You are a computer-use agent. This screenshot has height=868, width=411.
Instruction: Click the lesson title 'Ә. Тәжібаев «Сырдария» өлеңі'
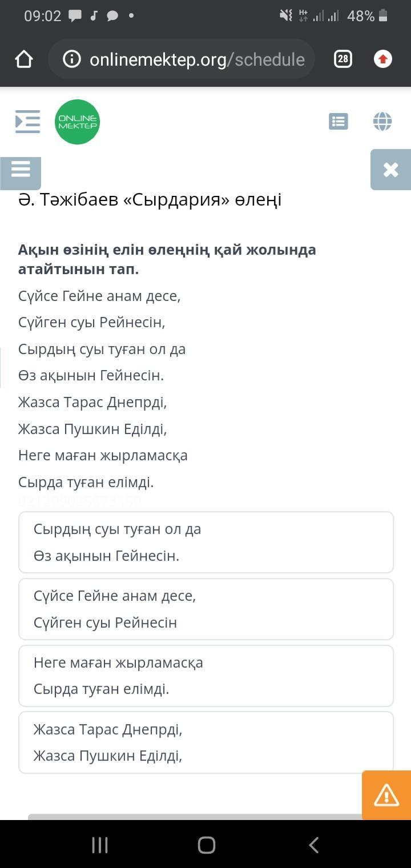click(x=150, y=200)
